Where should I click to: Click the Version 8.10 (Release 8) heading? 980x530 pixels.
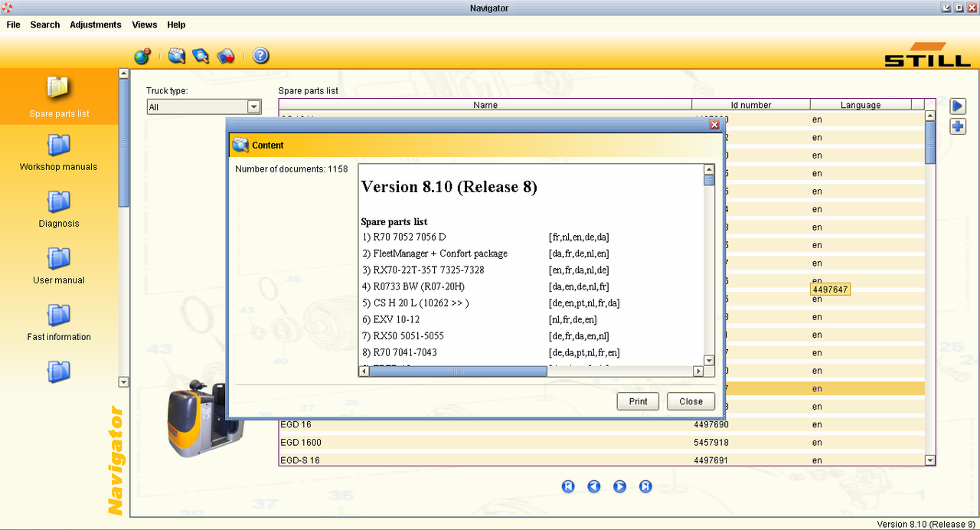pos(449,187)
